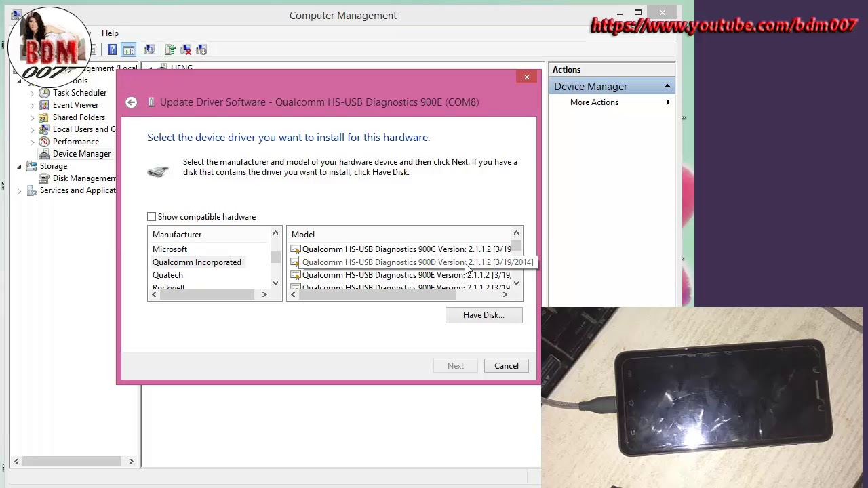
Task: Click the Next button
Action: (x=456, y=366)
